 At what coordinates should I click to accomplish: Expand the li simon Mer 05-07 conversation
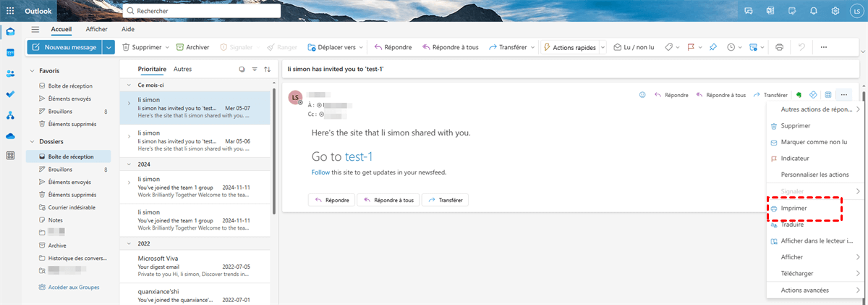tap(129, 104)
